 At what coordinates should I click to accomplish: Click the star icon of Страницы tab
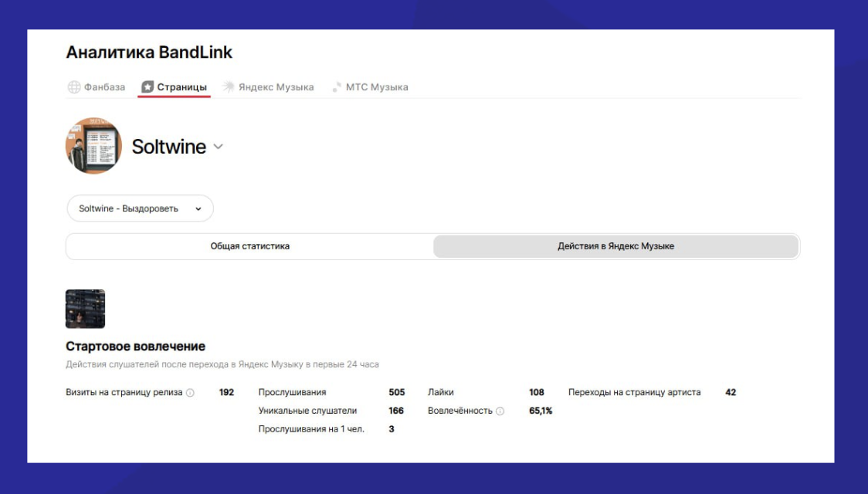(147, 87)
